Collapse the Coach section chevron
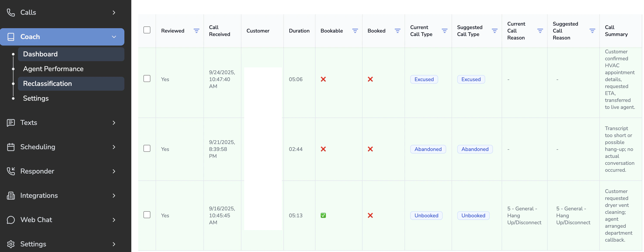The height and width of the screenshot is (252, 644). point(114,37)
